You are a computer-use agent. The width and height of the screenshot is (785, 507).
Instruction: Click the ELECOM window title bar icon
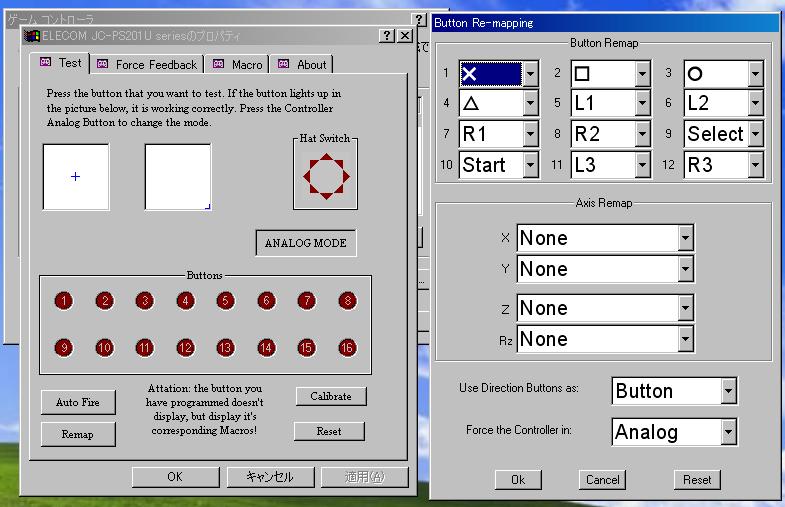pos(32,36)
